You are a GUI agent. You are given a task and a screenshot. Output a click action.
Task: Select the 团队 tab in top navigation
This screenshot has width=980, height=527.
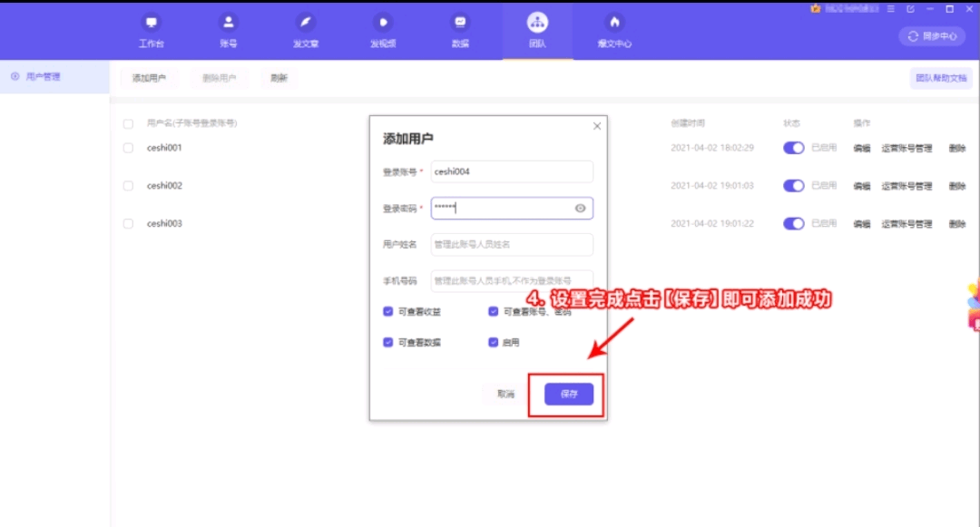pos(537,29)
